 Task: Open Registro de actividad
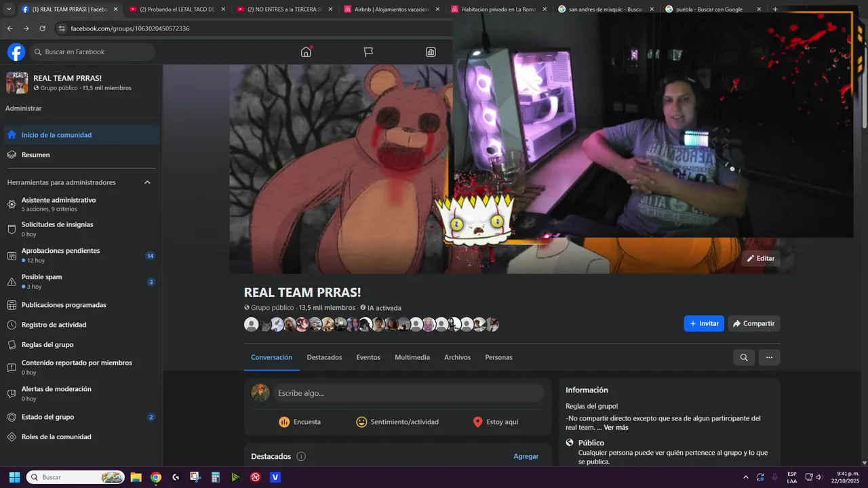81,325
